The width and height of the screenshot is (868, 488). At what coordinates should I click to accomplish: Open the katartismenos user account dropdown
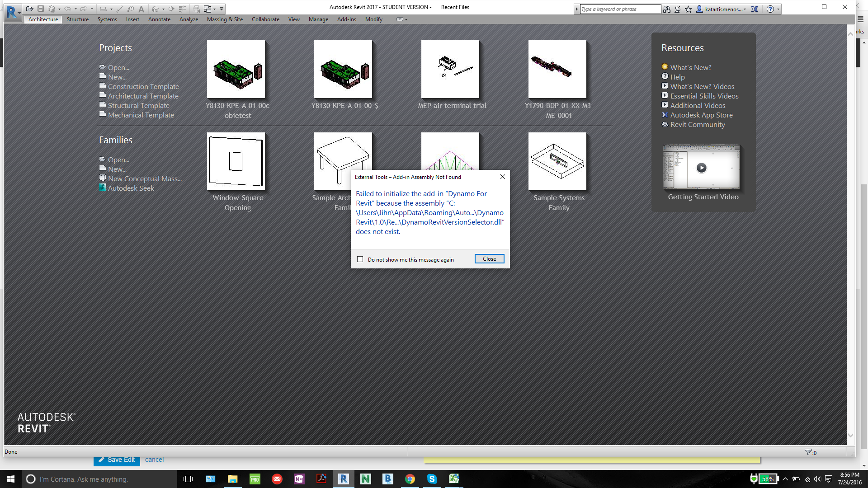click(723, 9)
